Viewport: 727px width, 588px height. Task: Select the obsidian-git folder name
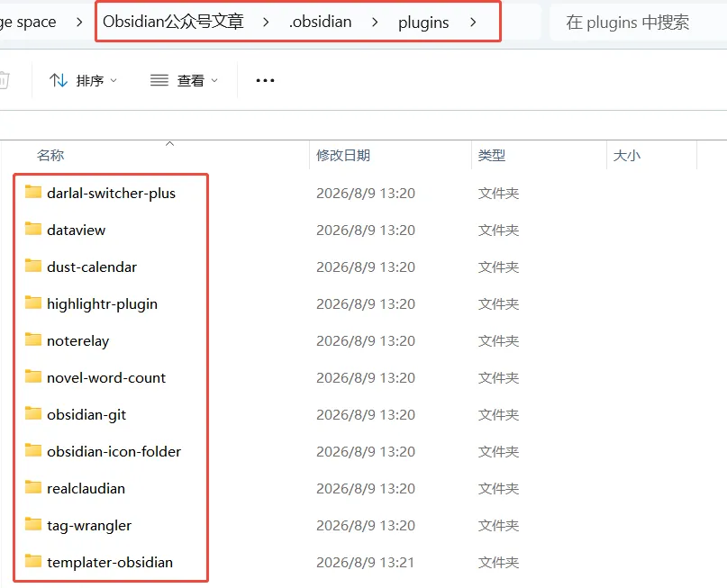click(x=86, y=415)
